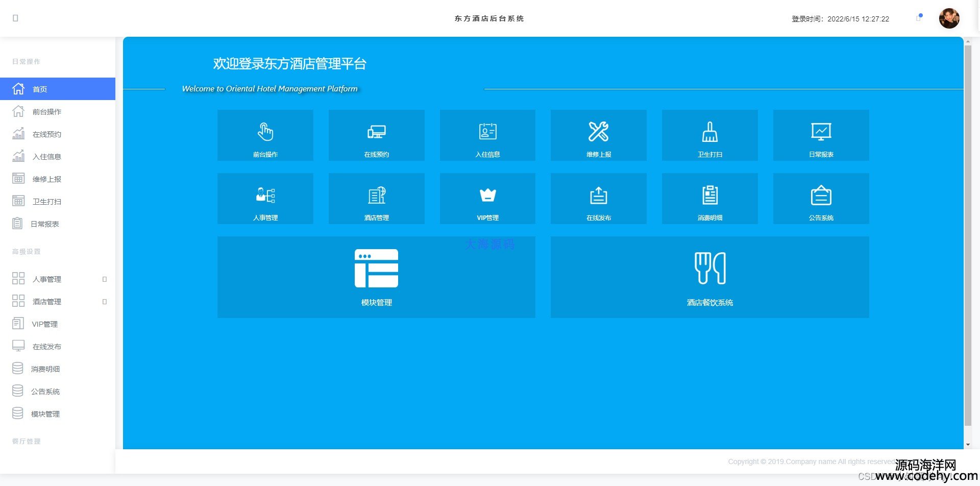Open the 模块管理 layout icon tile
This screenshot has width=980, height=486.
pyautogui.click(x=376, y=268)
